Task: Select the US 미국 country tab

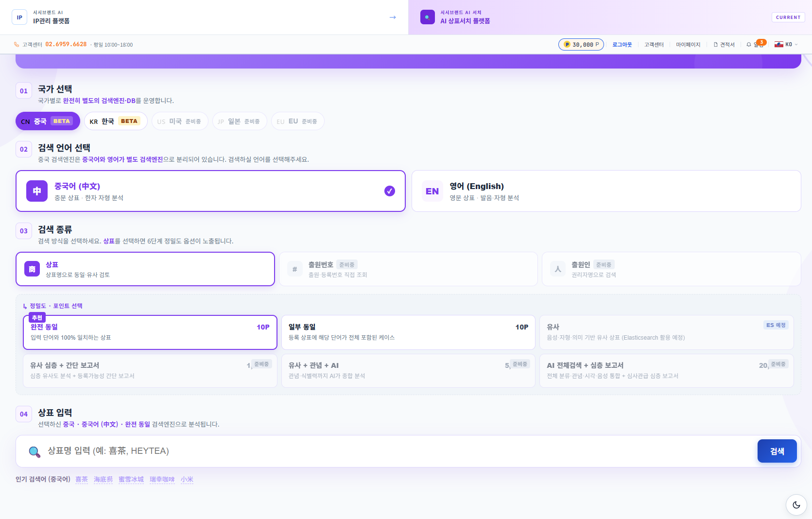Action: [x=180, y=121]
